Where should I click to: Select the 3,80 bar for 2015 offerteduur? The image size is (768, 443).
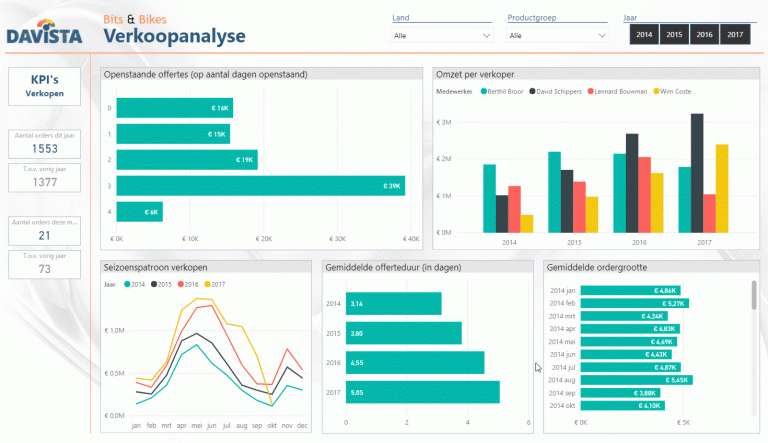coord(404,333)
